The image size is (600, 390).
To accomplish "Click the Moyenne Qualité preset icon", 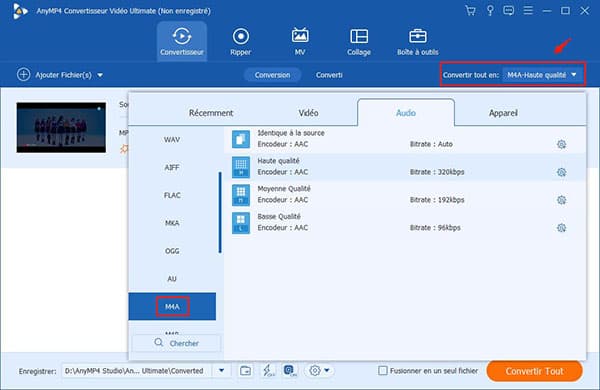I will (x=241, y=195).
